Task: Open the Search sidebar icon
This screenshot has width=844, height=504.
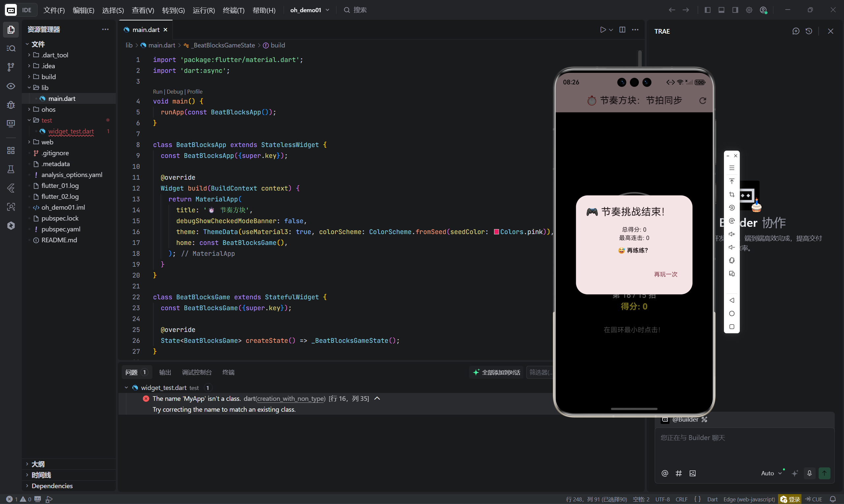Action: [x=11, y=48]
